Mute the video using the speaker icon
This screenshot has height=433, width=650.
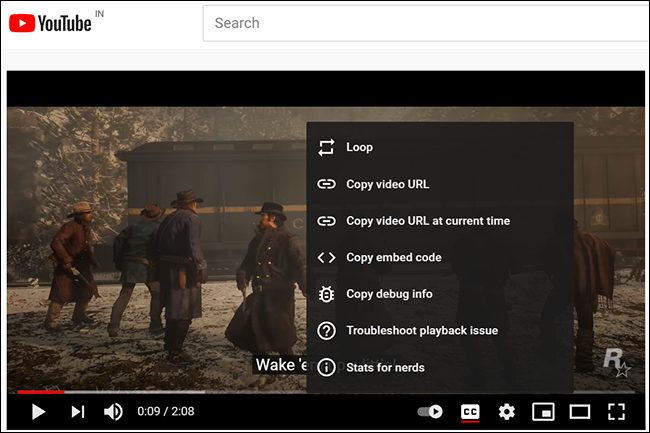pos(113,412)
